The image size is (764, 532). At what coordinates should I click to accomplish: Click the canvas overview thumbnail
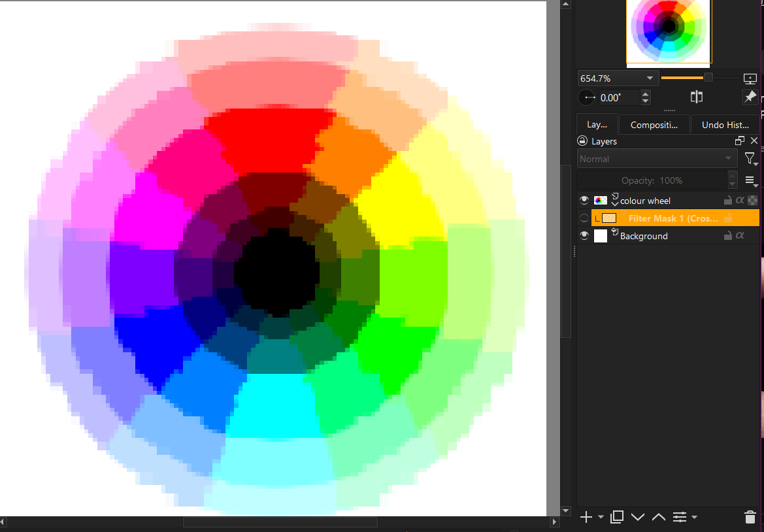coord(669,31)
